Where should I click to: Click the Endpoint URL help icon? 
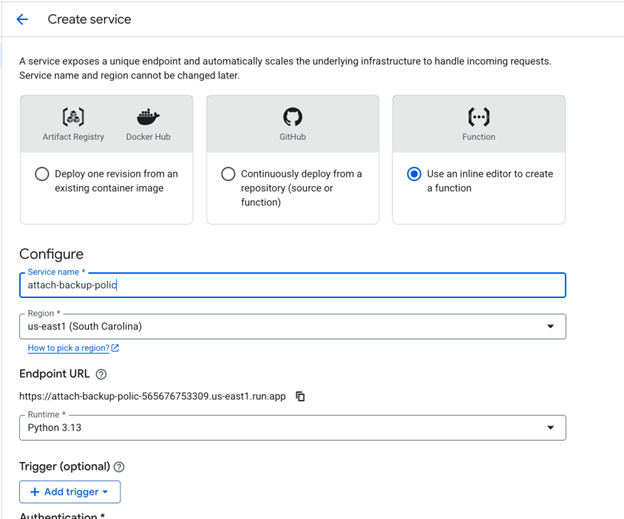(101, 374)
